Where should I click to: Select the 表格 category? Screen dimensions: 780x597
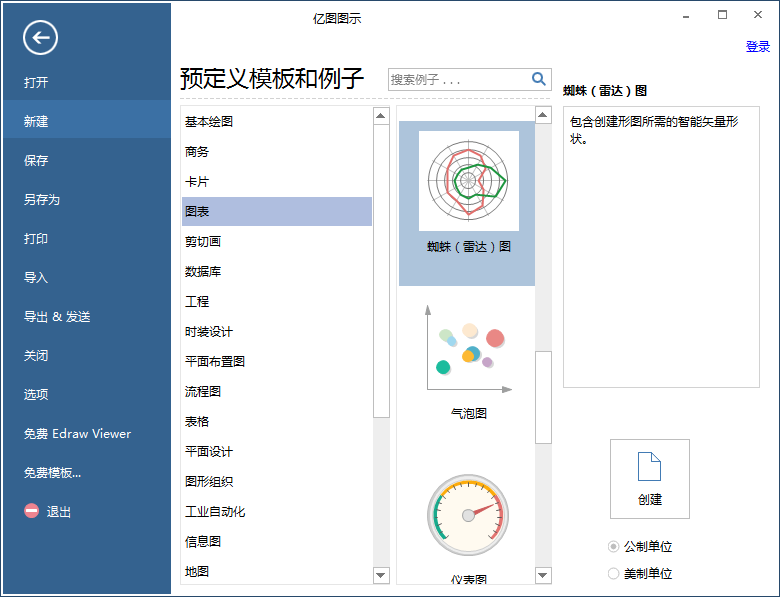tap(277, 421)
